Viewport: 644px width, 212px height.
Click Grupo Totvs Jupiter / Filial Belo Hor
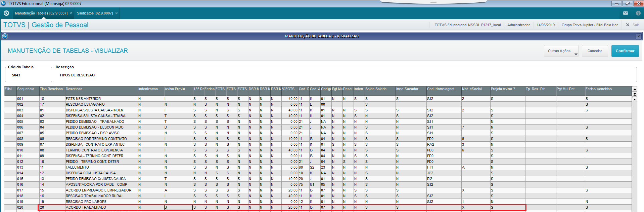pos(590,25)
